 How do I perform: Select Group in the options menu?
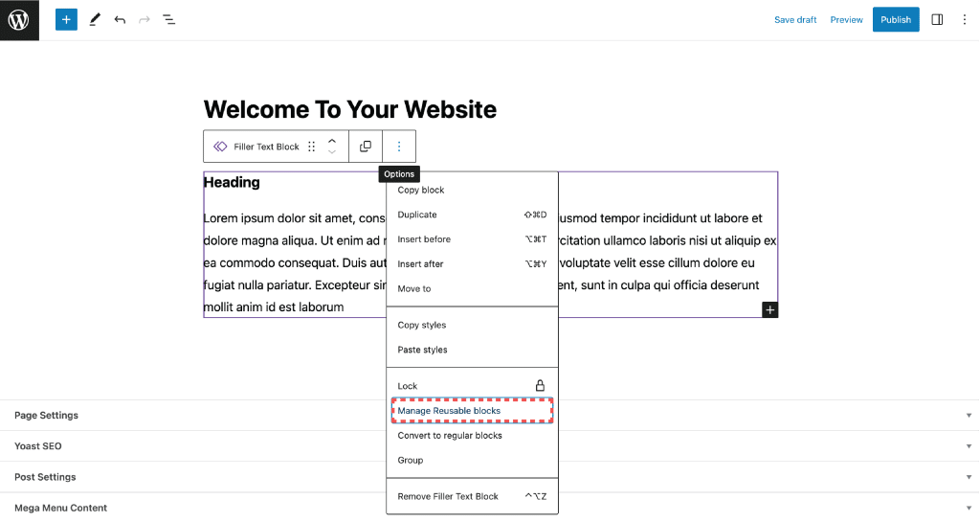point(472,460)
